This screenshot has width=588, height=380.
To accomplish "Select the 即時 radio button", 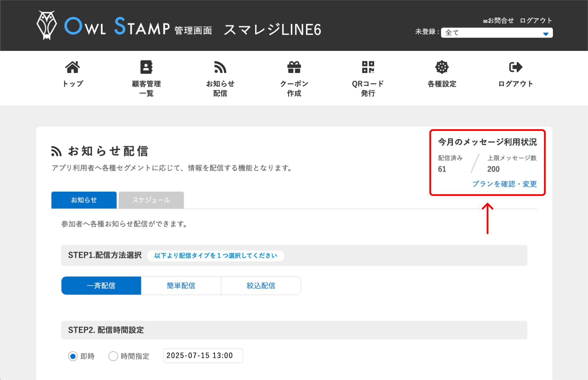I will 73,356.
